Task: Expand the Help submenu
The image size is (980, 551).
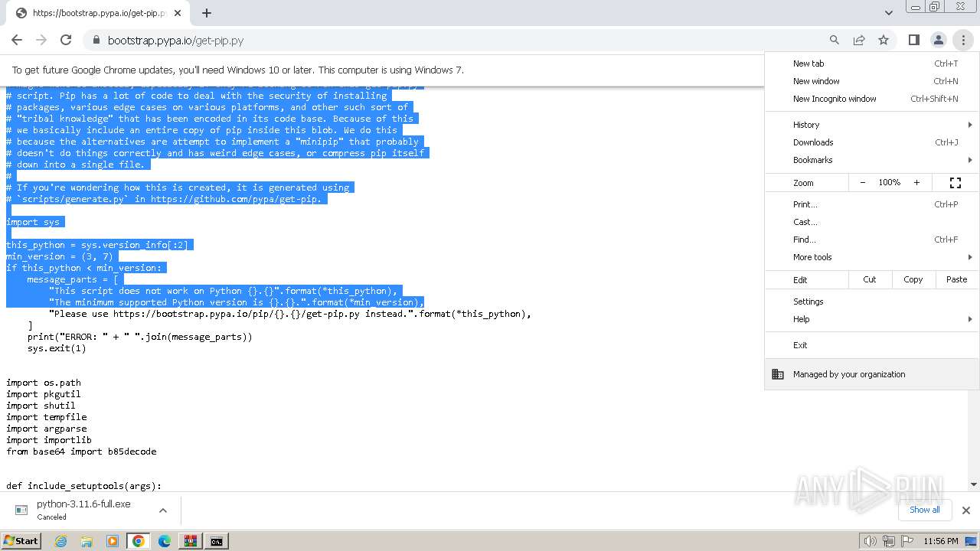Action: point(872,319)
